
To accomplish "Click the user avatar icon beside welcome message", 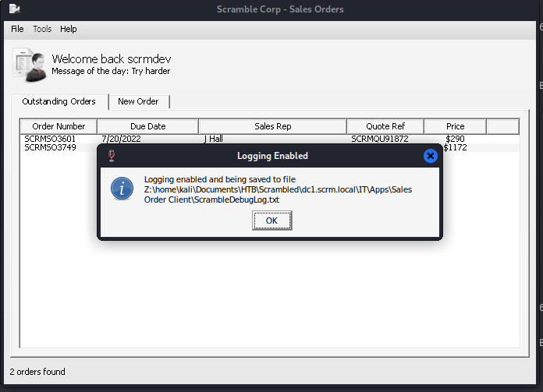I will click(x=29, y=64).
